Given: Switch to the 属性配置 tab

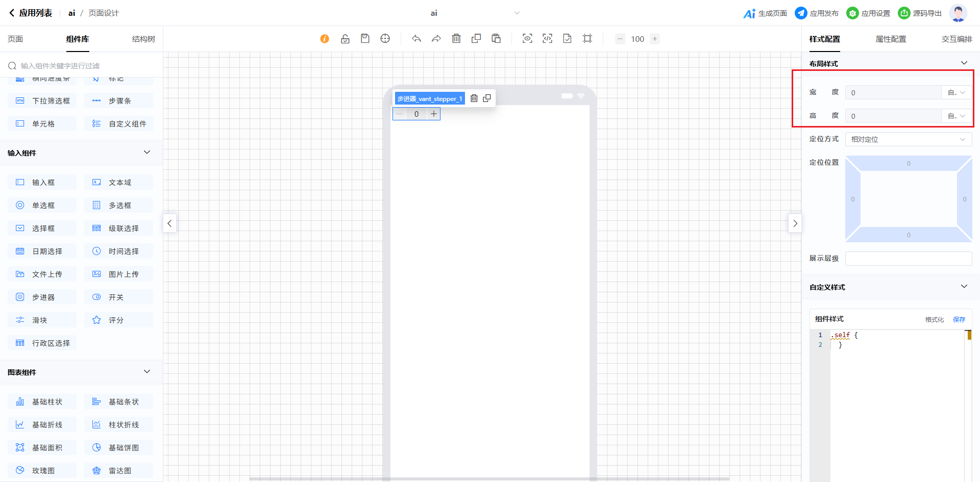Looking at the screenshot, I should click(891, 39).
